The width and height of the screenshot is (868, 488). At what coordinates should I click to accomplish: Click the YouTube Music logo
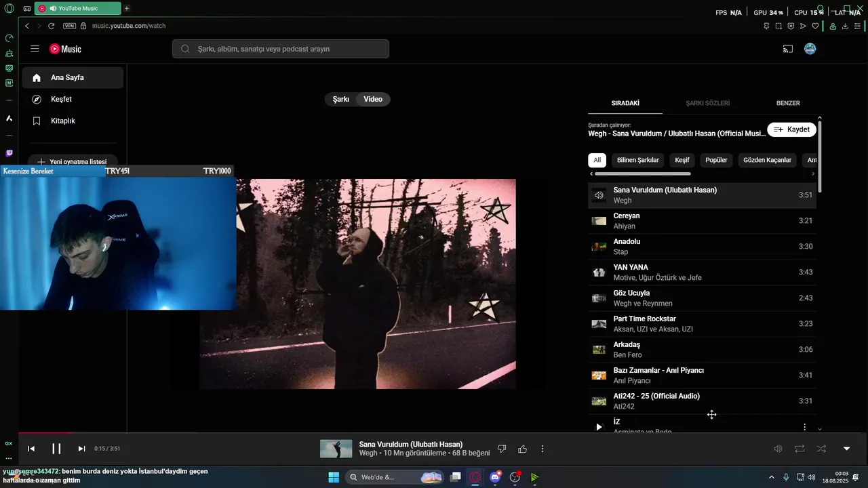coord(65,49)
